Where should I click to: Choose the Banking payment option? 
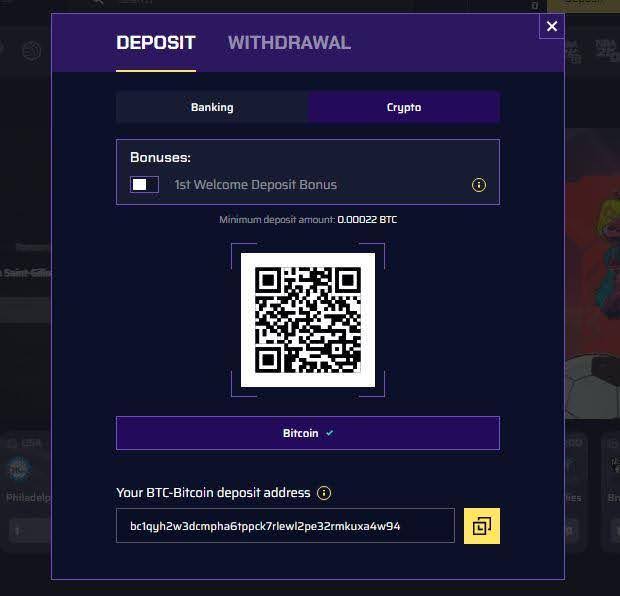(x=212, y=107)
